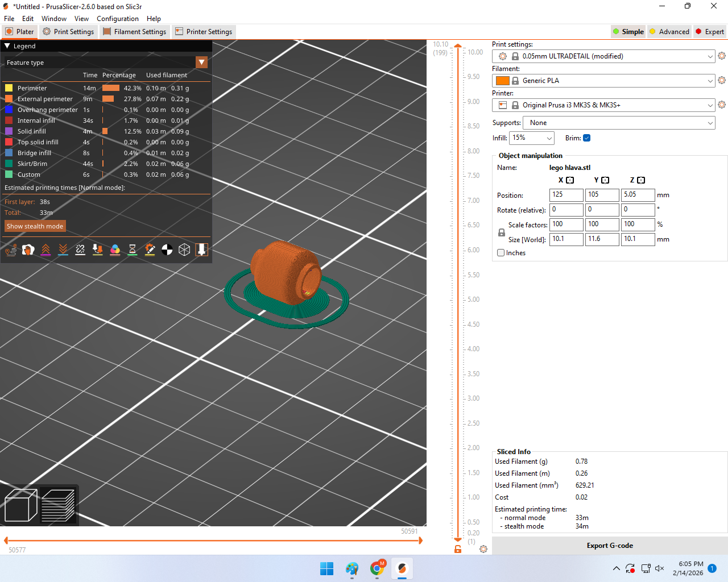This screenshot has height=582, width=728.
Task: Toggle travel moves visibility icon in legend
Action: (11, 250)
